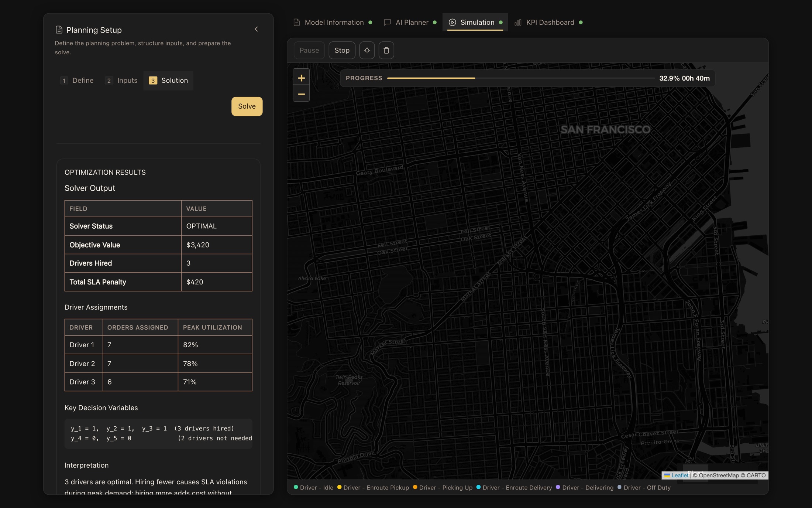The width and height of the screenshot is (812, 508).
Task: Click the Driver - Enroute Pickup legend dot
Action: pos(339,487)
